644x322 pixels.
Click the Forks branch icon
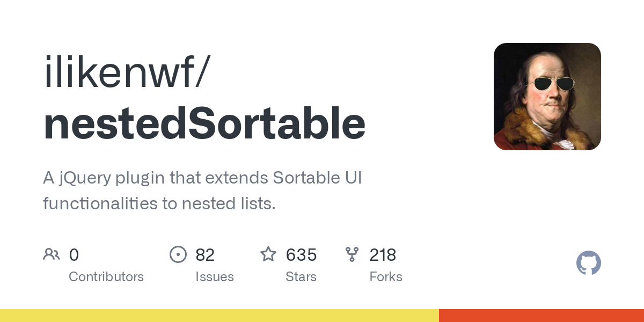pyautogui.click(x=352, y=254)
